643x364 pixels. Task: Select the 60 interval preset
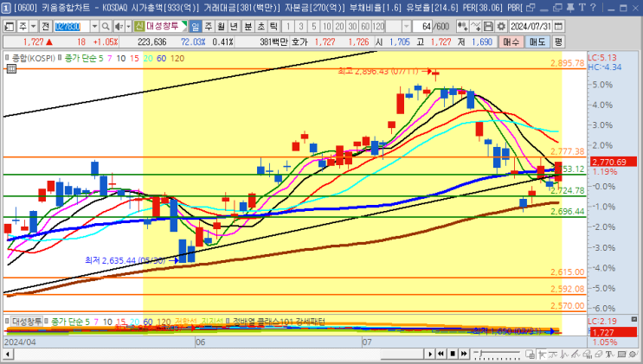tap(365, 26)
